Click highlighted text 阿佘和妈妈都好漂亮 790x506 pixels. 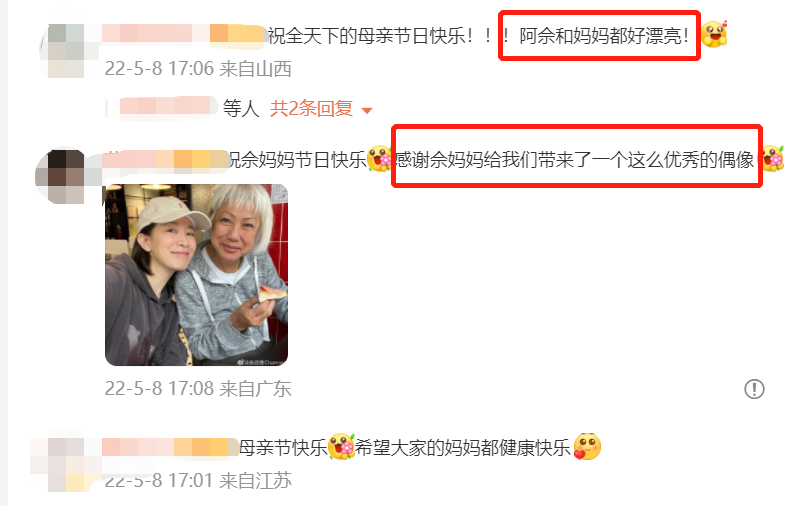coord(603,36)
